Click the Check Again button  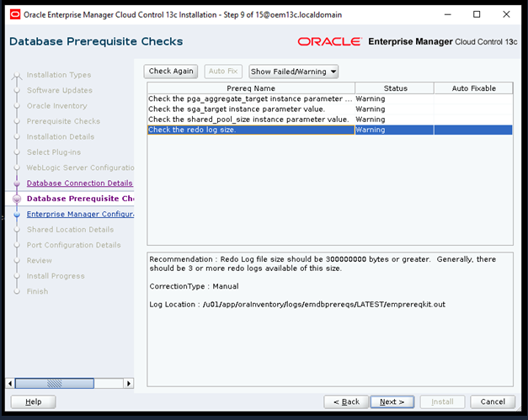click(171, 72)
